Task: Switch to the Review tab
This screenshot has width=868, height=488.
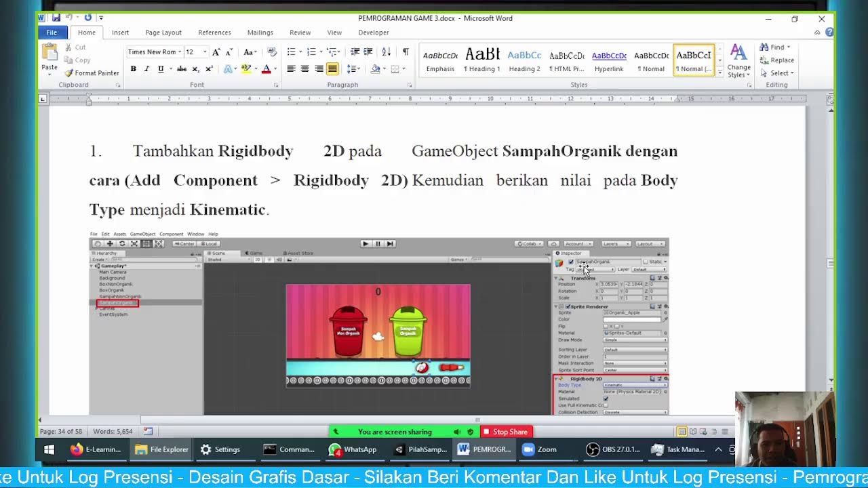Action: click(300, 33)
